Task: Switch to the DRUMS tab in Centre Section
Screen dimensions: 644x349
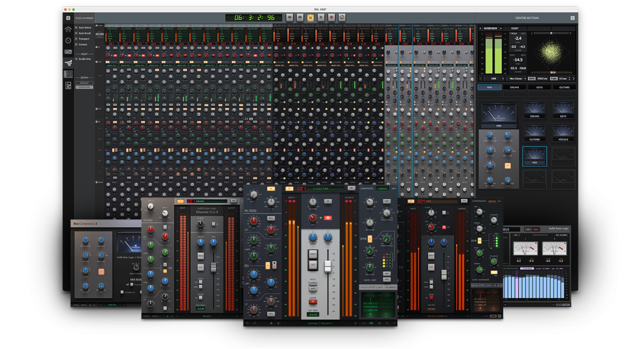Action: (515, 87)
